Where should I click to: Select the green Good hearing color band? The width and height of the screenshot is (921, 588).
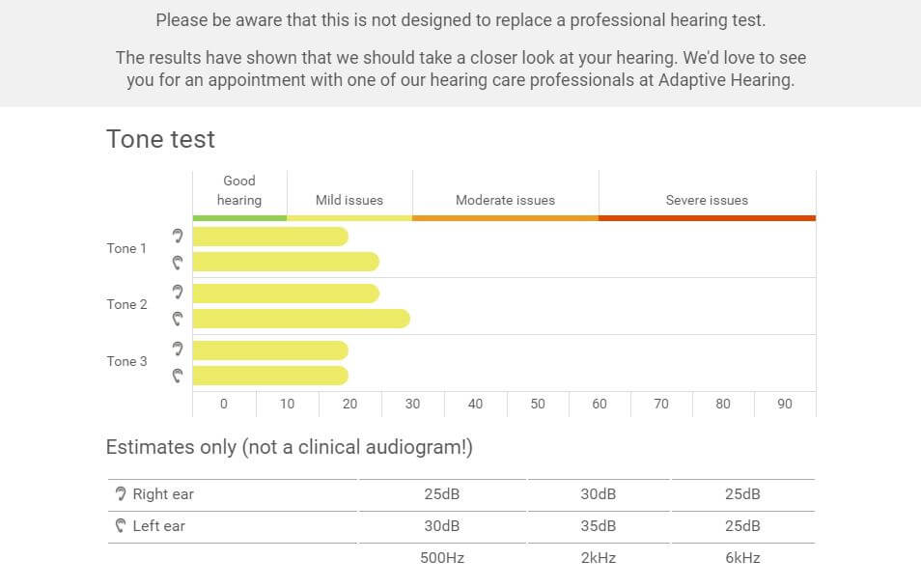(x=239, y=218)
